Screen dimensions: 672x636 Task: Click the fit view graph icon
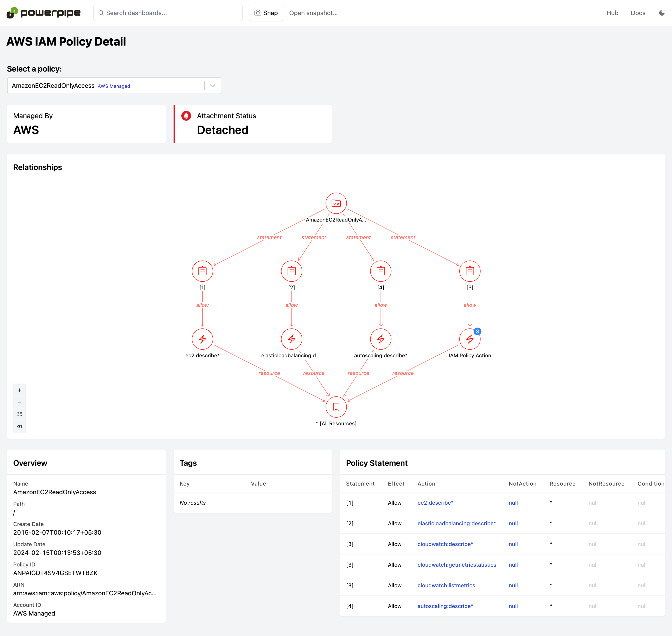(x=19, y=414)
